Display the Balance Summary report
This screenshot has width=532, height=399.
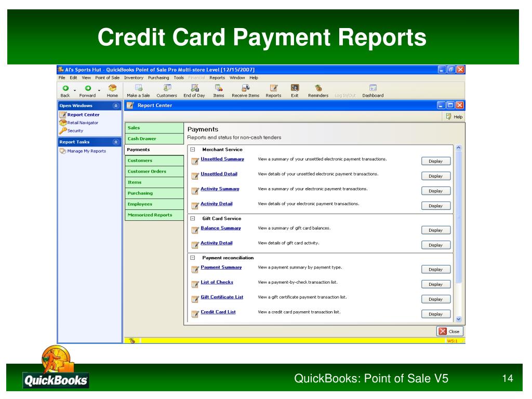pos(436,230)
